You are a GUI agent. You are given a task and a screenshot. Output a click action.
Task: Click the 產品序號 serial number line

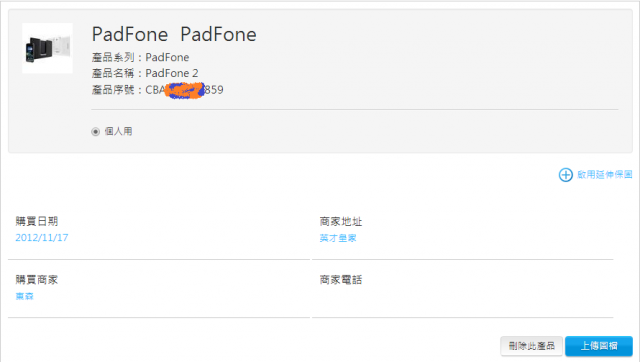(x=158, y=90)
